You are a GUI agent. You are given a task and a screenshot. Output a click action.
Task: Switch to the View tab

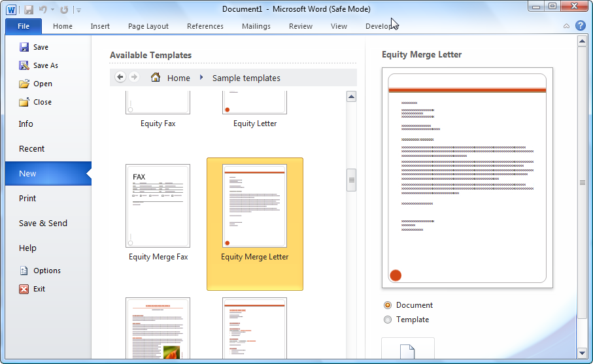tap(339, 26)
